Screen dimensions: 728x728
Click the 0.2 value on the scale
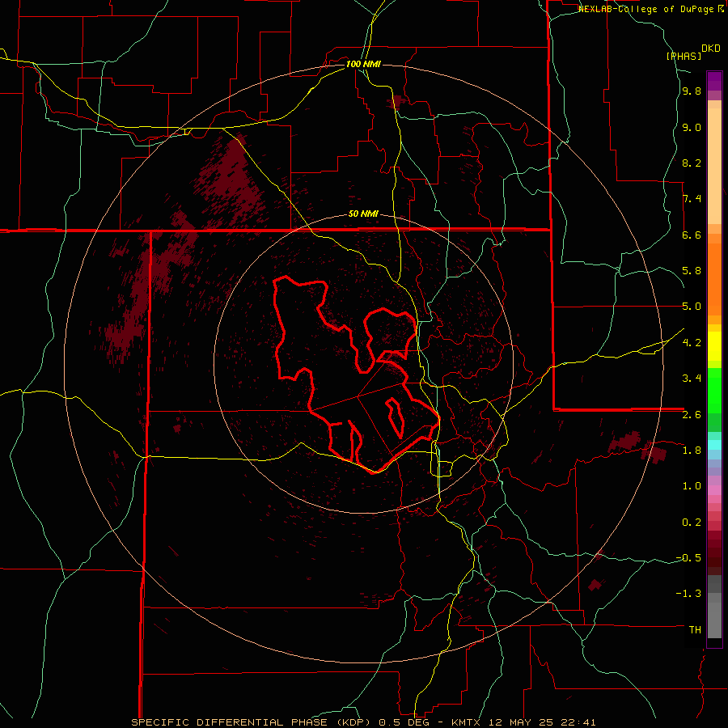692,523
